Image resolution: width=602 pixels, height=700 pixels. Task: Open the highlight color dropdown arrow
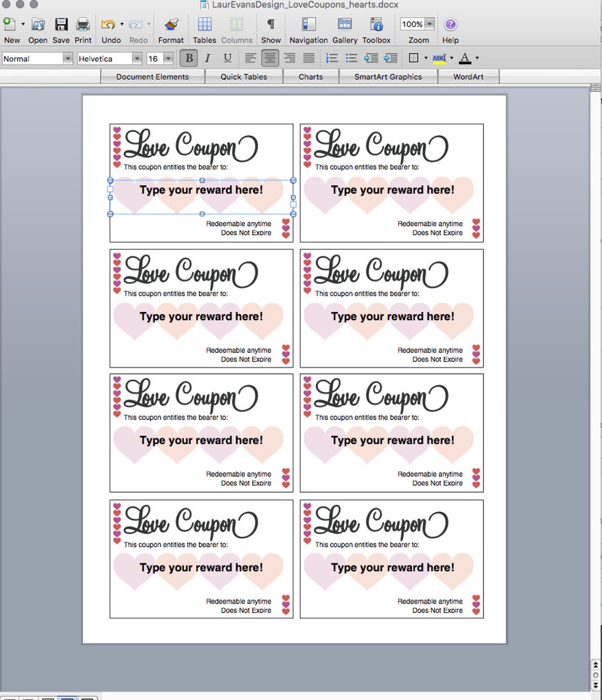[452, 58]
